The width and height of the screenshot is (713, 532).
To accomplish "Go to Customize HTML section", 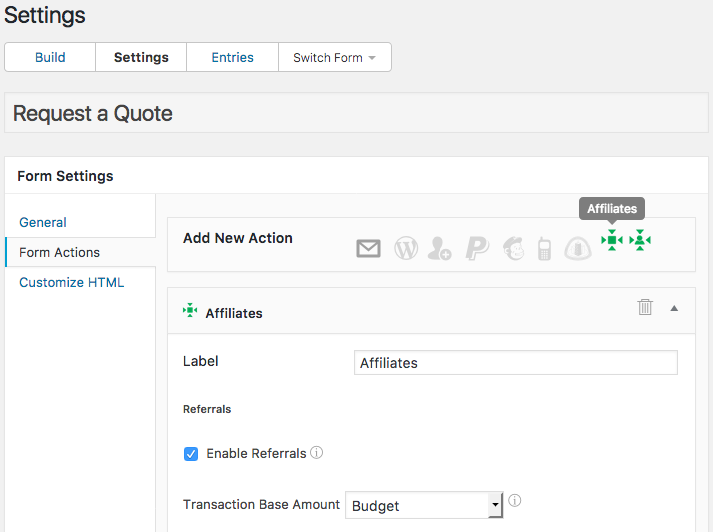I will [x=71, y=282].
